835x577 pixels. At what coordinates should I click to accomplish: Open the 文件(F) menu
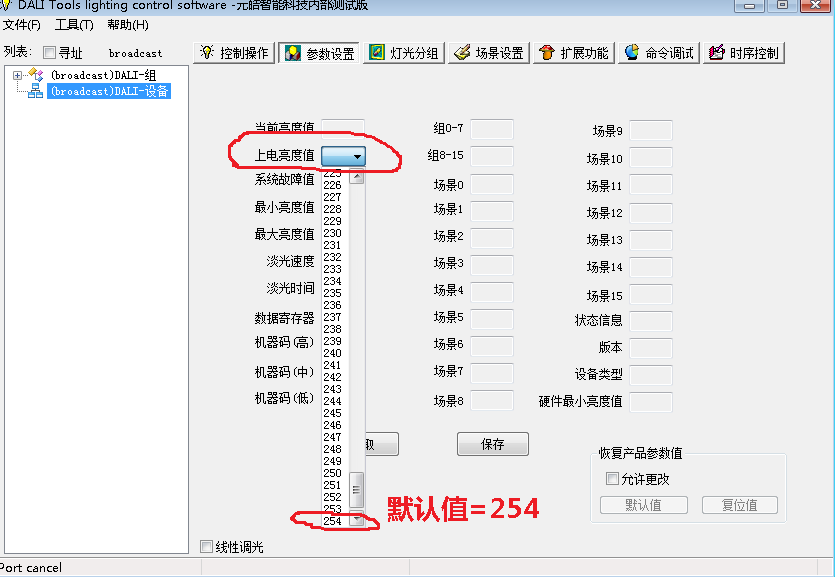coord(22,25)
